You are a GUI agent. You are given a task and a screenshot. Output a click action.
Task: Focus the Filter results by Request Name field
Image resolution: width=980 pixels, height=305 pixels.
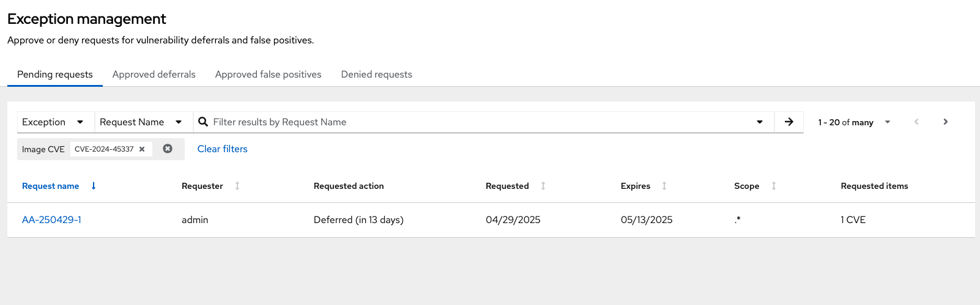tap(480, 122)
